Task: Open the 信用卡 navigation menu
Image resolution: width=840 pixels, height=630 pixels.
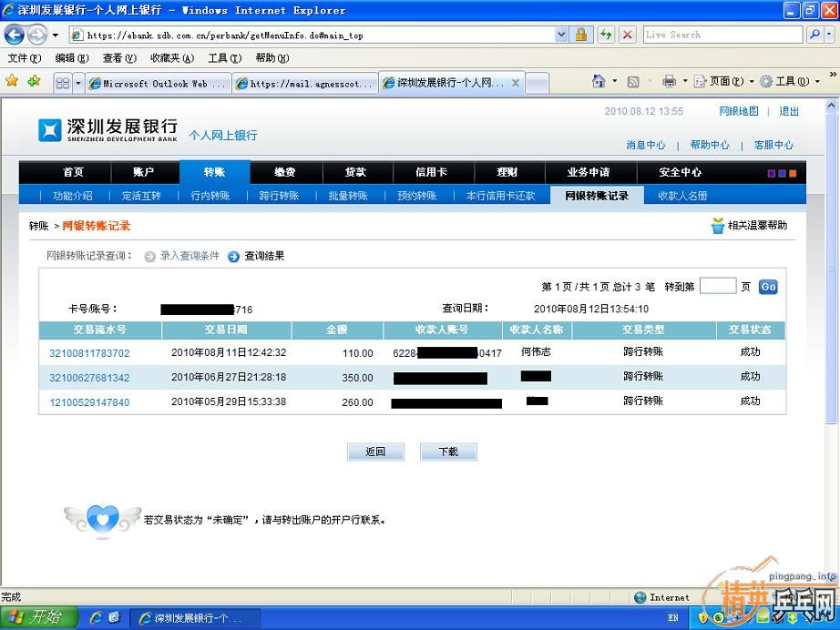Action: click(x=431, y=172)
